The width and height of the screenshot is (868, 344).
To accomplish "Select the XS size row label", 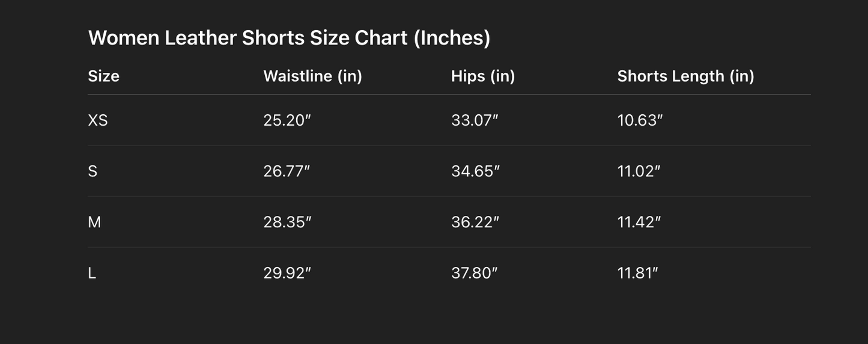I will pos(98,120).
